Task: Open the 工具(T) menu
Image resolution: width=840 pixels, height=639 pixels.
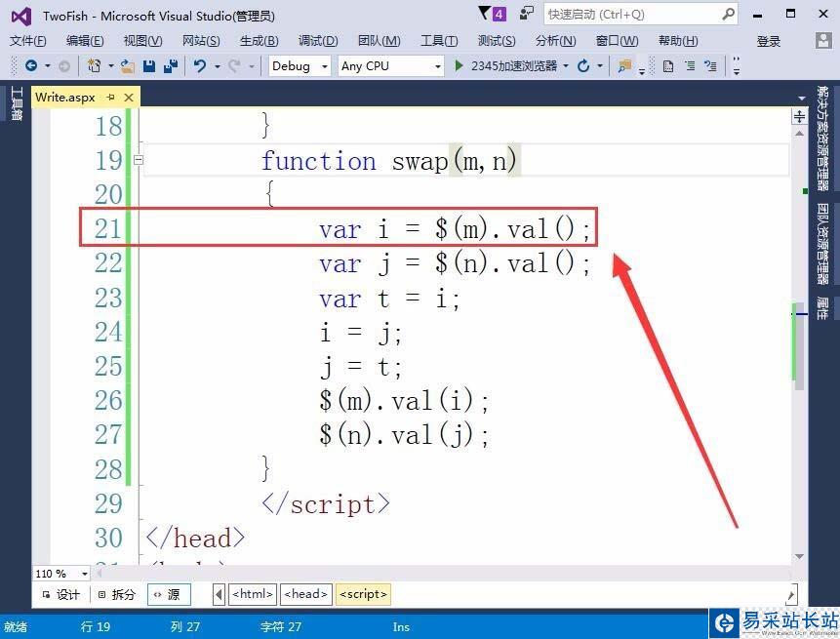Action: [x=439, y=41]
